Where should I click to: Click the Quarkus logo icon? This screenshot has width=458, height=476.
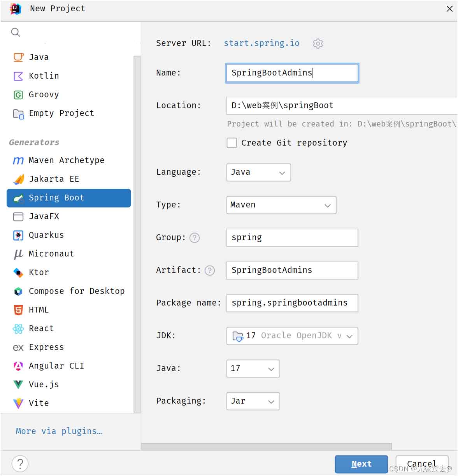[x=18, y=235]
